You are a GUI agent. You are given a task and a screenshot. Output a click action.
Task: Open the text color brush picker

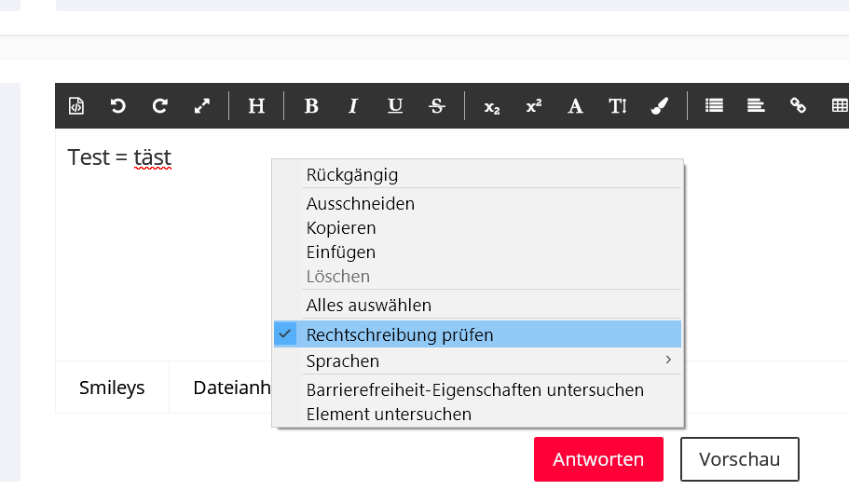click(x=660, y=106)
